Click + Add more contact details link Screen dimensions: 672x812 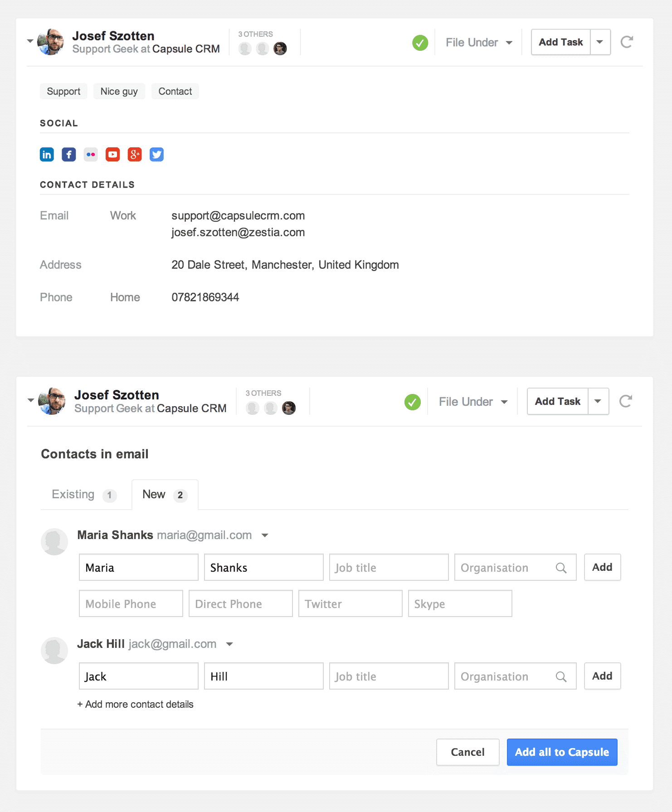pos(135,704)
